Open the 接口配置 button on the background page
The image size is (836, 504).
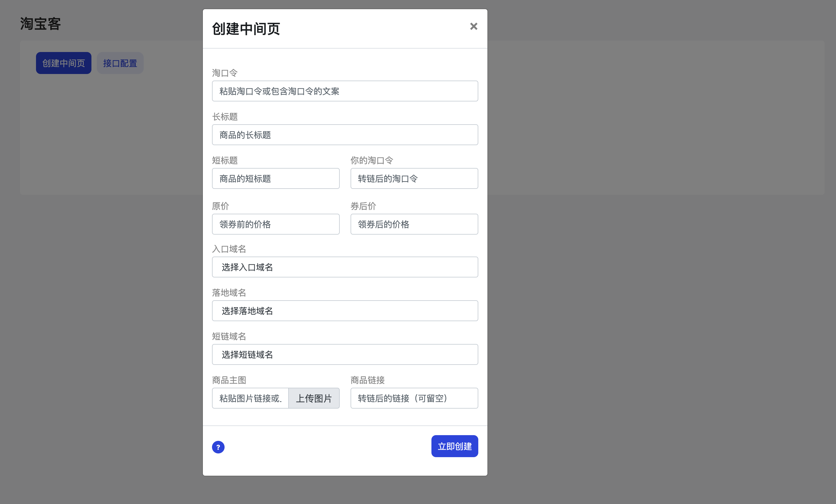120,63
